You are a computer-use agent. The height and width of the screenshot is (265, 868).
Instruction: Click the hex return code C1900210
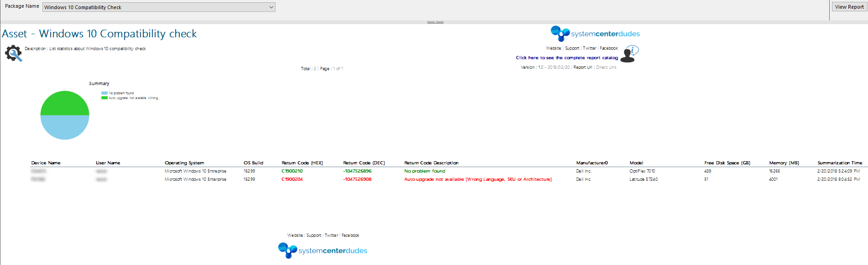tap(292, 171)
